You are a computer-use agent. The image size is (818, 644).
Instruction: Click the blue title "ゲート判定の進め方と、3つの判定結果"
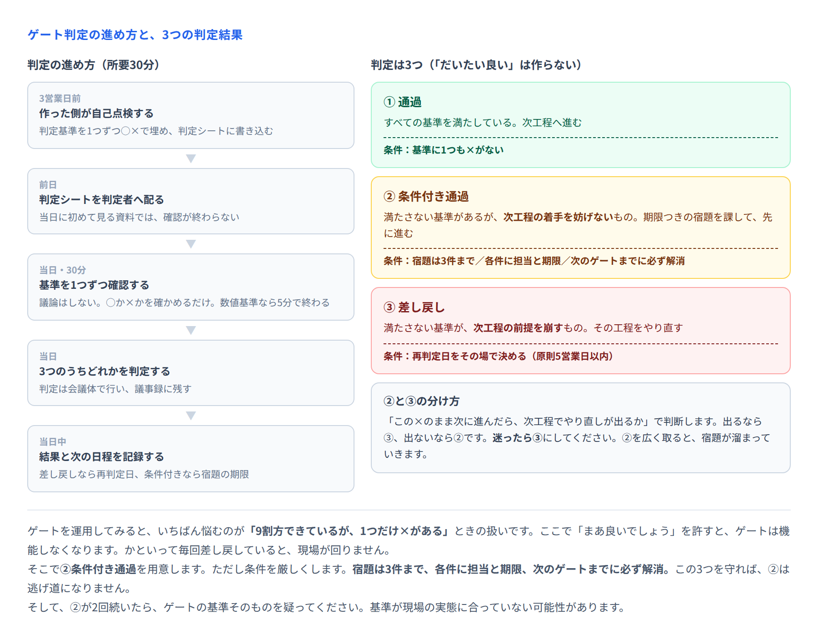click(x=135, y=35)
